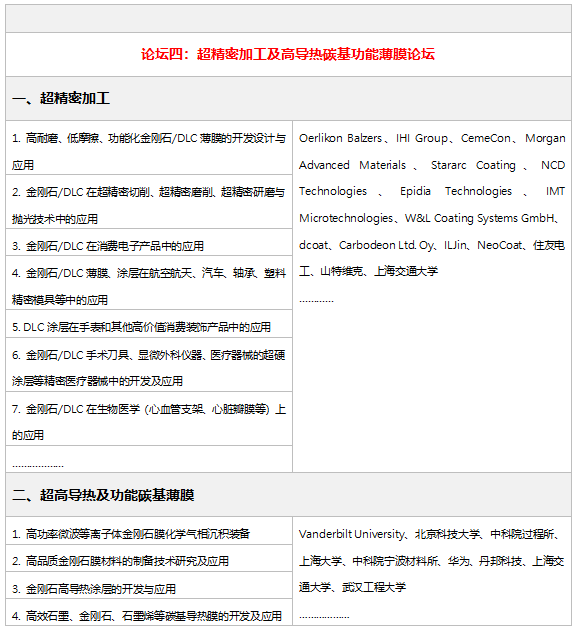Click item 6 about 手术刀具 and 医疗器械

coord(149,365)
